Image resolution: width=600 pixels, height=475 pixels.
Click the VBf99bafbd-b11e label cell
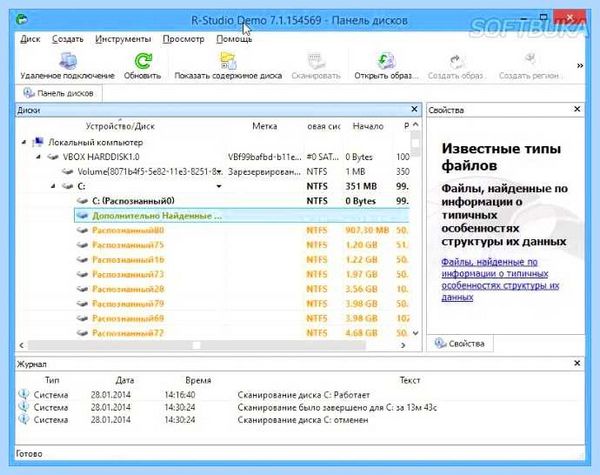264,157
